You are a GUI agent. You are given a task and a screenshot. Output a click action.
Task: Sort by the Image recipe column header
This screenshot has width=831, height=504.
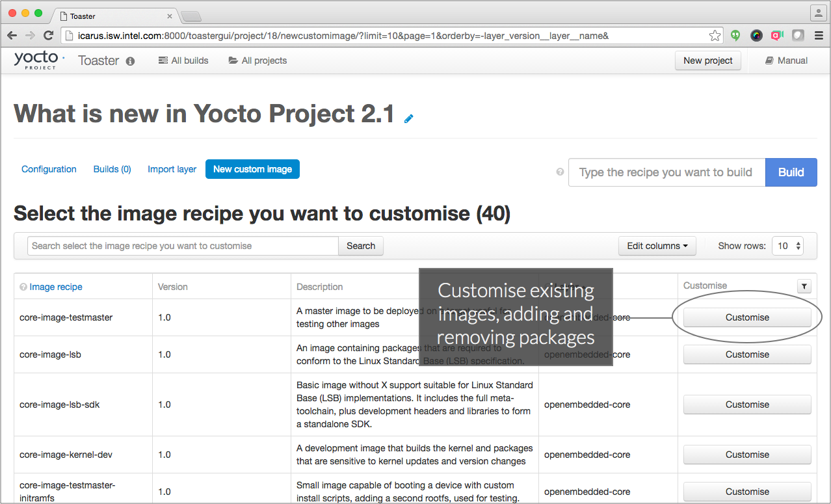[56, 287]
